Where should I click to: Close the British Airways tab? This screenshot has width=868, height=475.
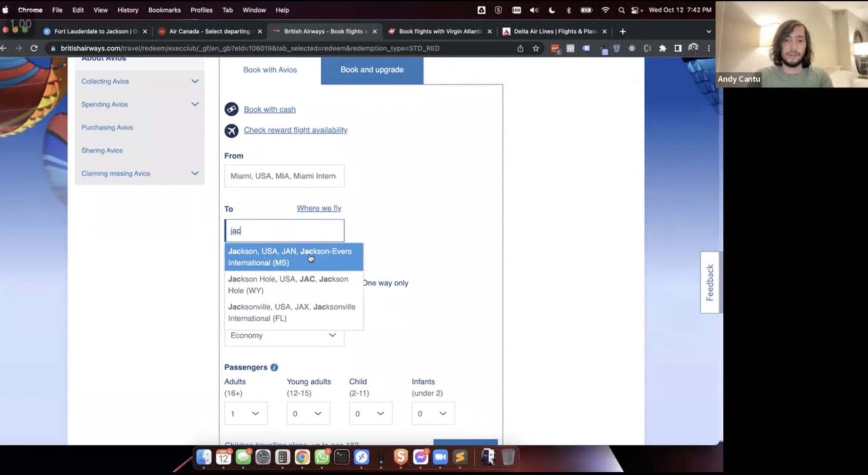pos(375,32)
